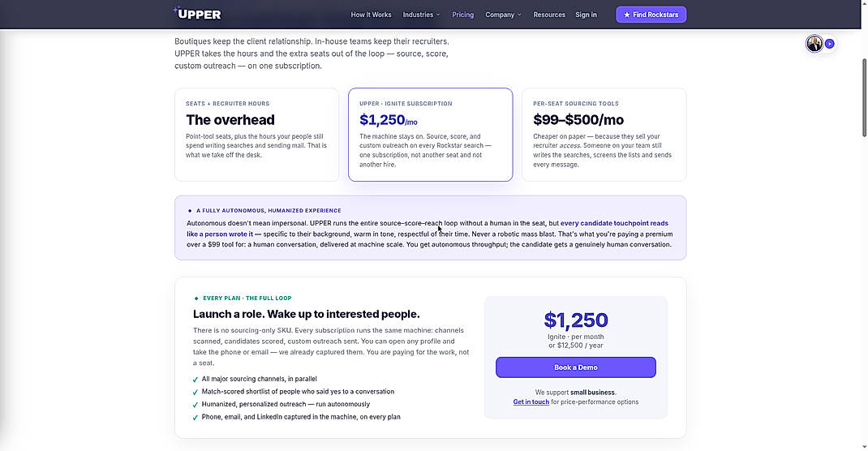Image resolution: width=868 pixels, height=451 pixels.
Task: Click 'Every plan · The full loop' label
Action: [x=247, y=299]
